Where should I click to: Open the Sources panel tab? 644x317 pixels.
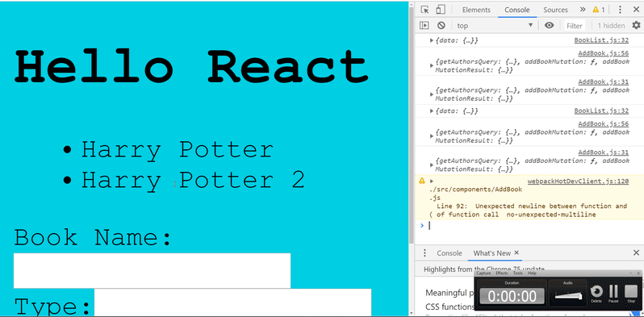555,10
